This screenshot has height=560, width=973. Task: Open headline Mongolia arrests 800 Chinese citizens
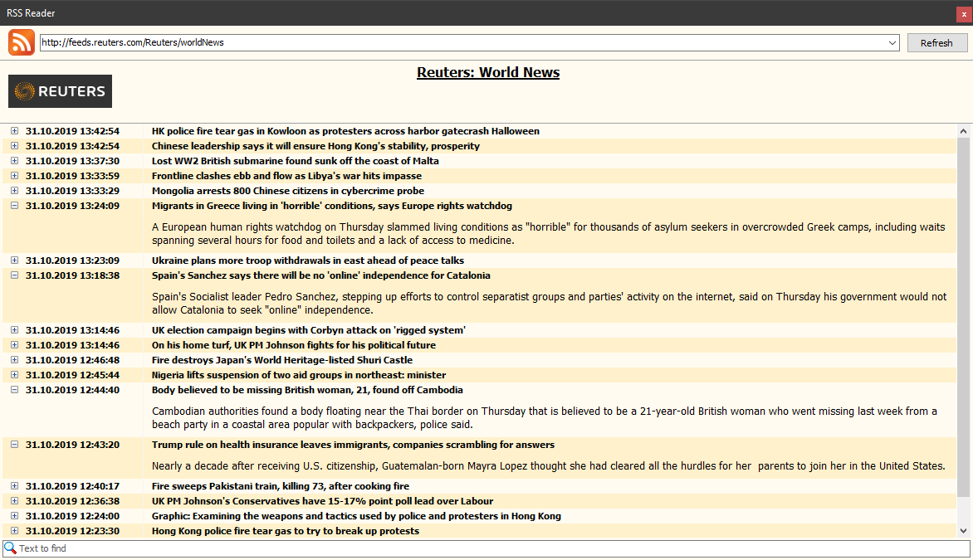[x=288, y=190]
